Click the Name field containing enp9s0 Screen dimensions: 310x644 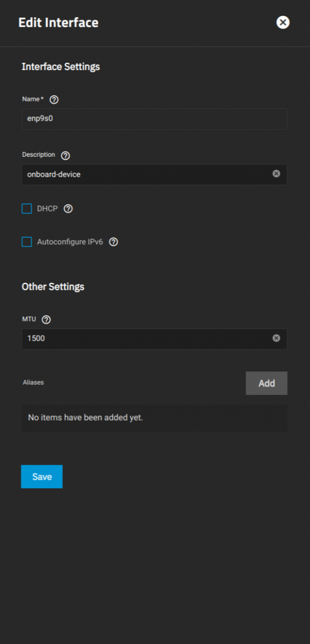[x=154, y=119]
